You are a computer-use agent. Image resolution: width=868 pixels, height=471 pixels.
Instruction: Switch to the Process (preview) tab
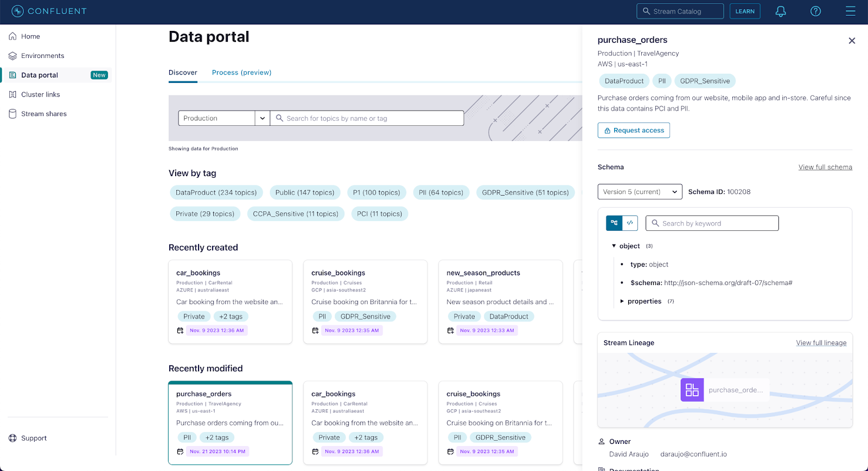[x=241, y=73]
